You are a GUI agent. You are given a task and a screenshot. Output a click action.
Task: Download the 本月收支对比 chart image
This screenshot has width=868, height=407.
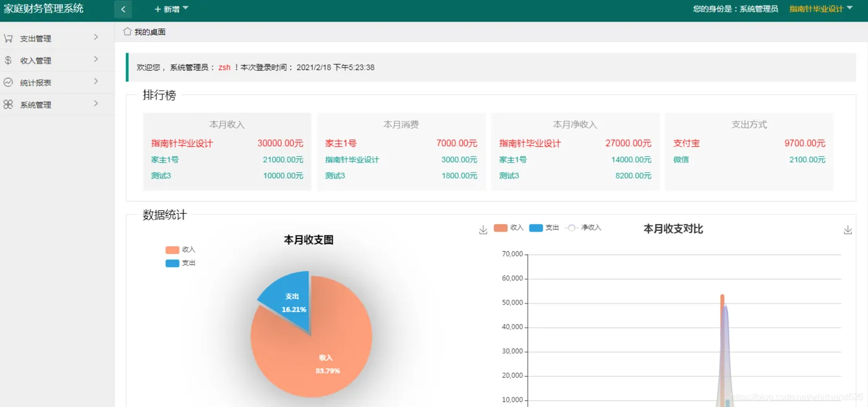(x=848, y=230)
